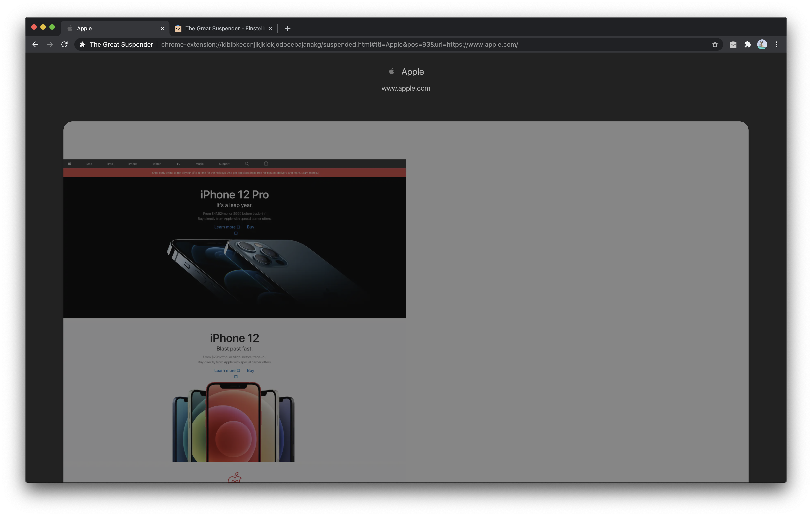Click the extension puzzle icon inside the address bar
812x516 pixels.
tap(82, 44)
